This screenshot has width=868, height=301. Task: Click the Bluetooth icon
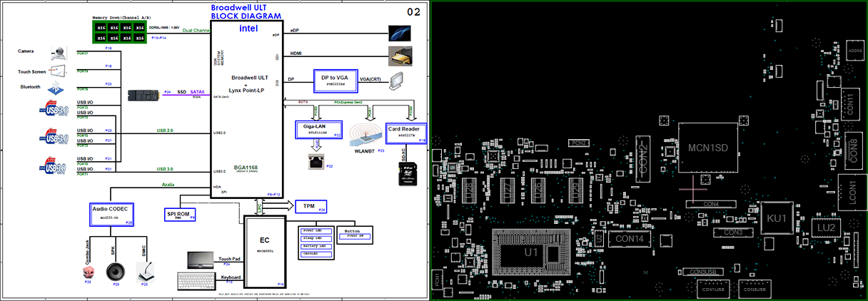(56, 90)
